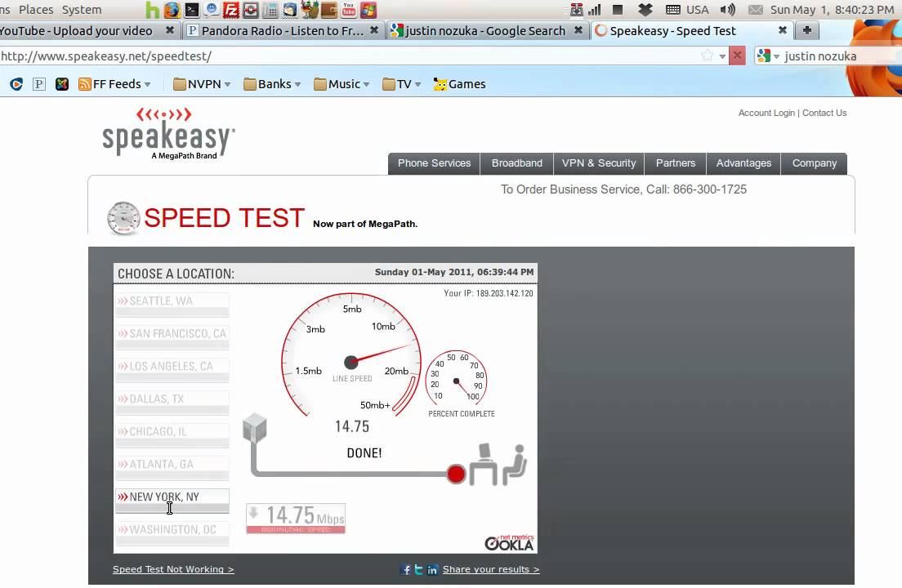Click the Speakeasy logo

pos(168,133)
